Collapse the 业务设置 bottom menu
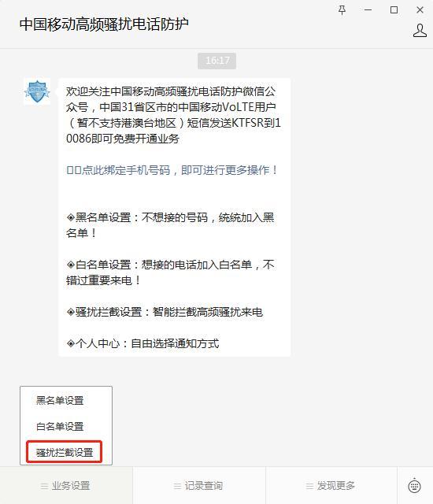Screen dimensions: 433x504 point(66,486)
